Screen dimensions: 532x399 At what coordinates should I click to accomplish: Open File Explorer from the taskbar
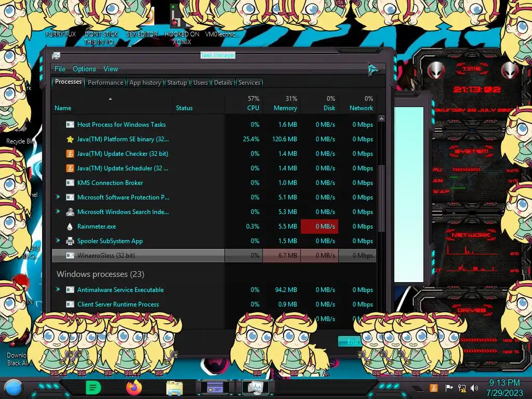[175, 388]
